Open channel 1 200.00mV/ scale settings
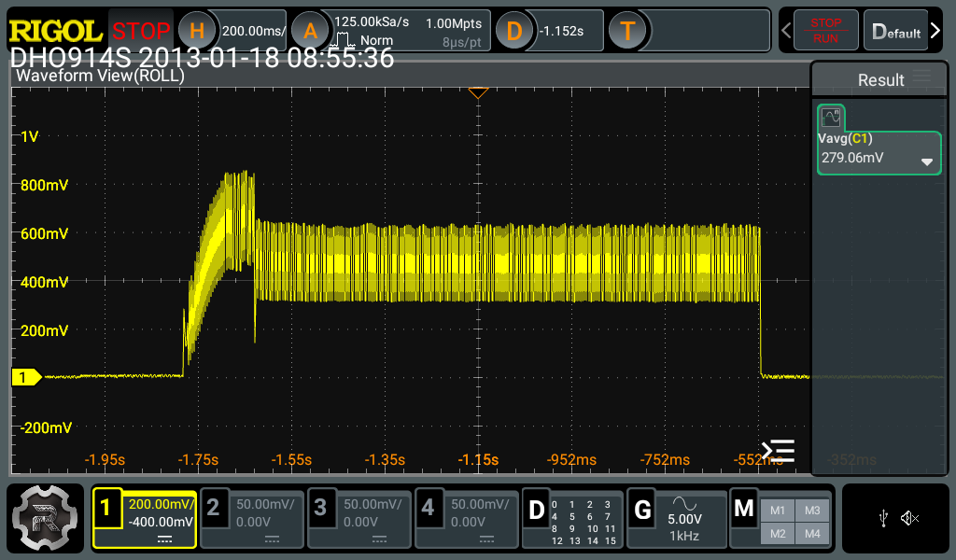 pyautogui.click(x=161, y=505)
